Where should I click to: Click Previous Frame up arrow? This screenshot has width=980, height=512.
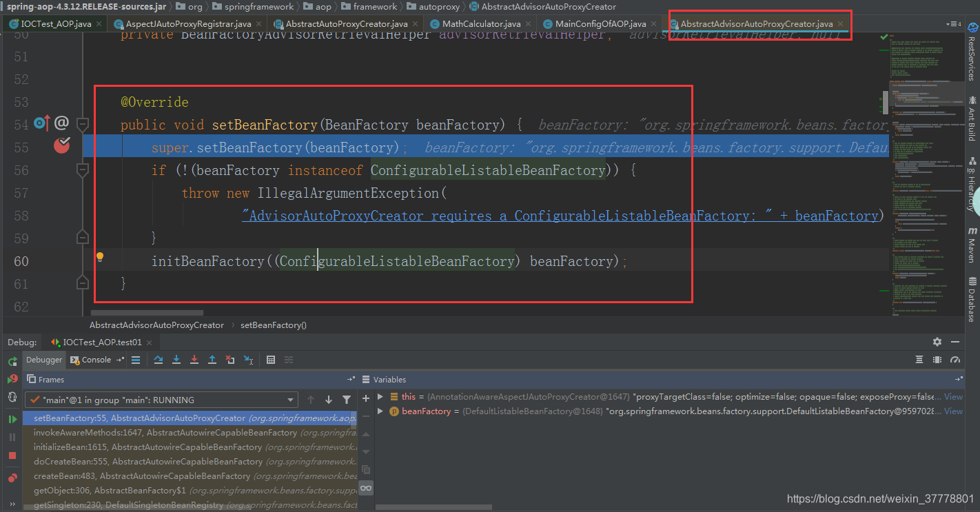tap(311, 400)
